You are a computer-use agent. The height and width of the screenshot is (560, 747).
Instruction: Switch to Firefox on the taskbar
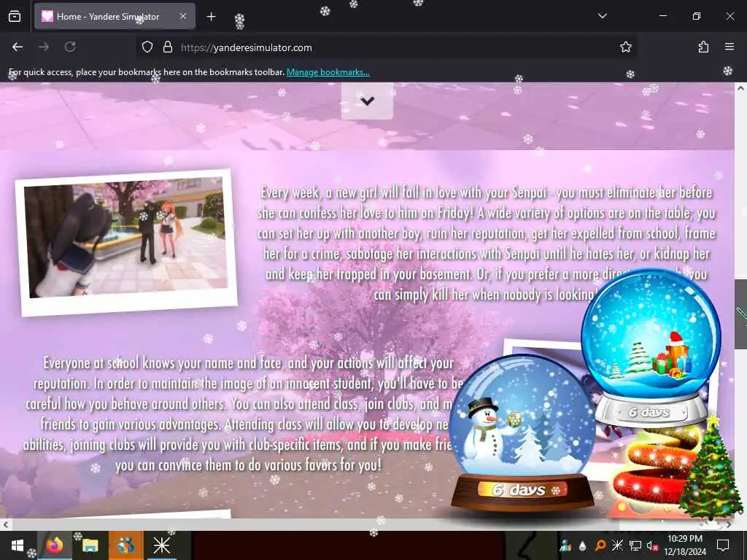[54, 545]
